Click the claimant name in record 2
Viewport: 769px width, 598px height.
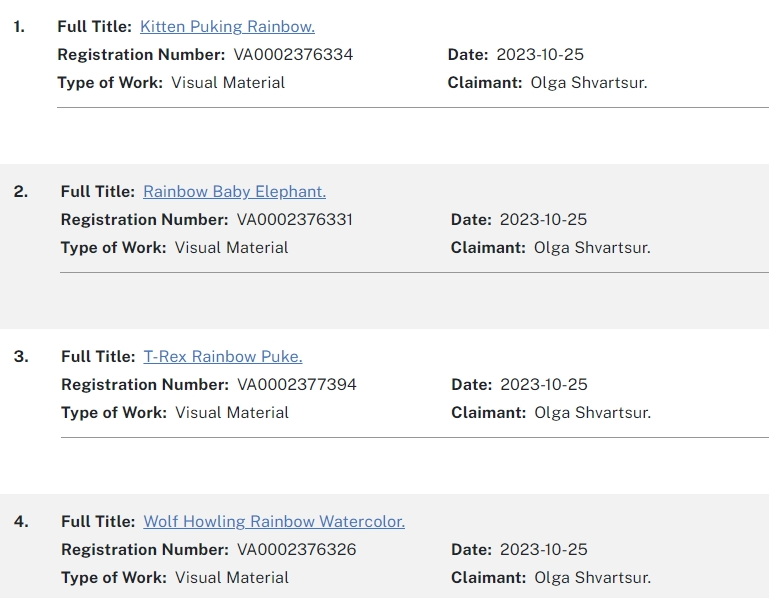click(x=592, y=247)
